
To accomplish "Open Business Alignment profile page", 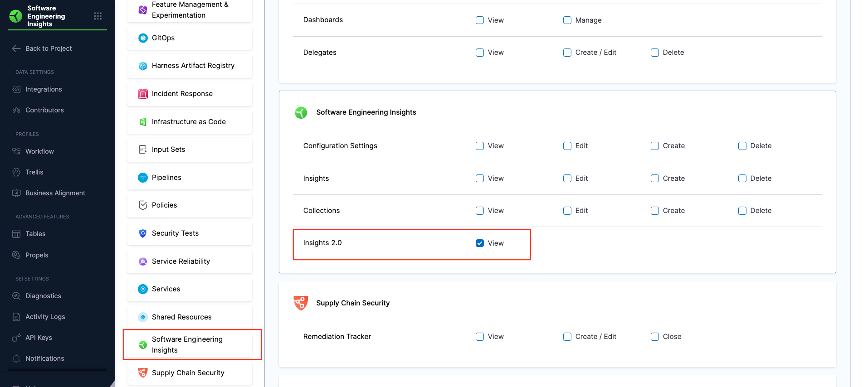I will point(55,193).
